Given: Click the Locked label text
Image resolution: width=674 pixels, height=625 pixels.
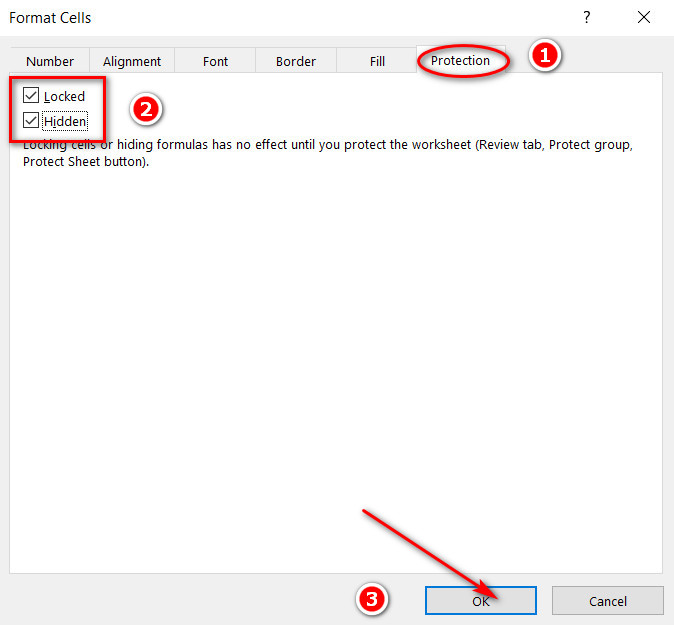Looking at the screenshot, I should point(64,96).
